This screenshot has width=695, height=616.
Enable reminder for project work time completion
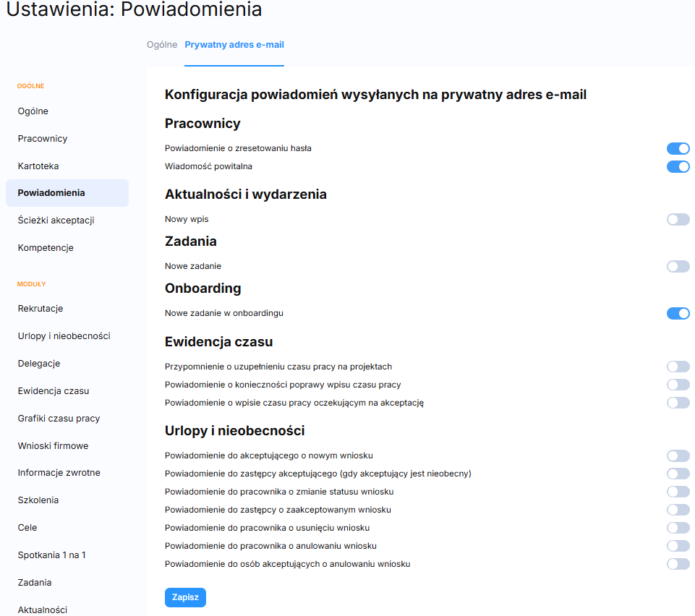pos(678,367)
